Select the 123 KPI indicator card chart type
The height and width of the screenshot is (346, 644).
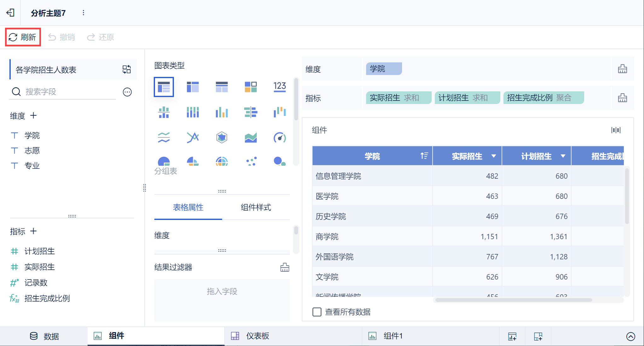coord(279,87)
